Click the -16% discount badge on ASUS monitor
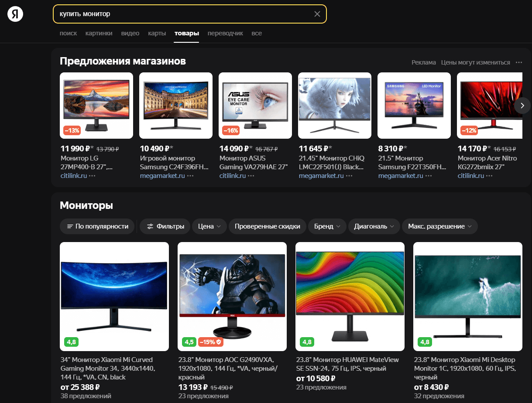532x403 pixels. pyautogui.click(x=231, y=130)
